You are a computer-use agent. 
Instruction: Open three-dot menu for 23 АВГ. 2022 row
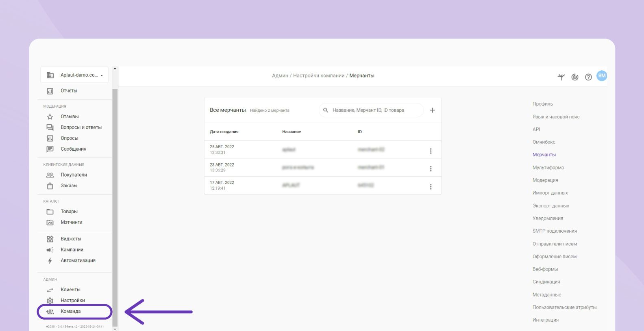431,169
